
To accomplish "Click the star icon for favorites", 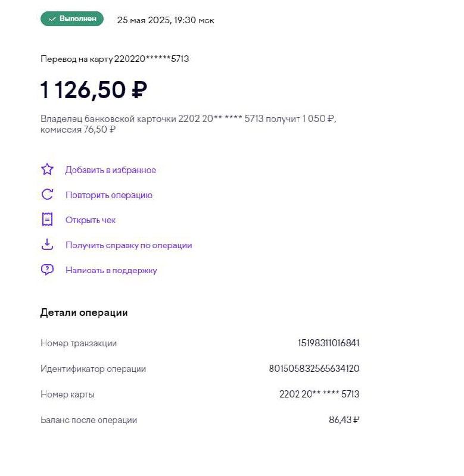I will click(47, 170).
